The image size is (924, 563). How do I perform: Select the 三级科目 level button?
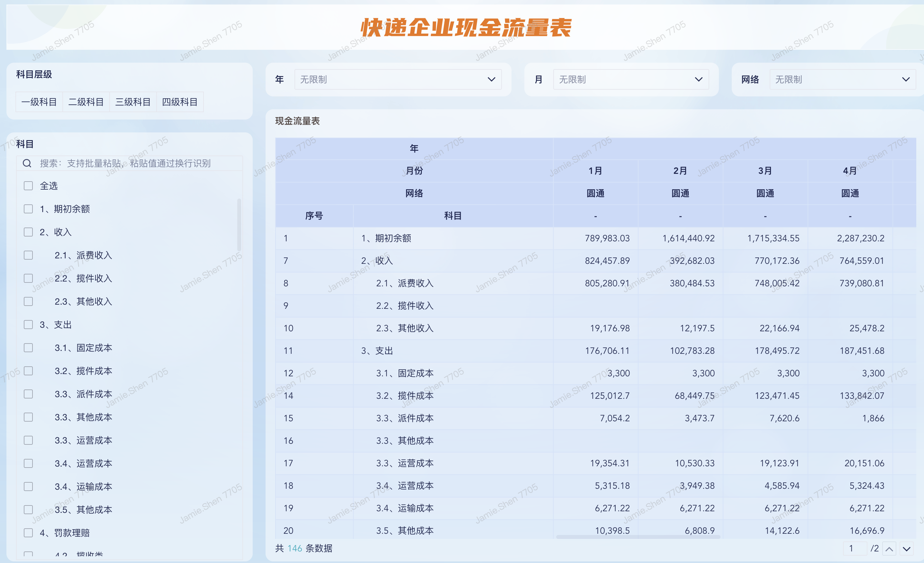[133, 102]
